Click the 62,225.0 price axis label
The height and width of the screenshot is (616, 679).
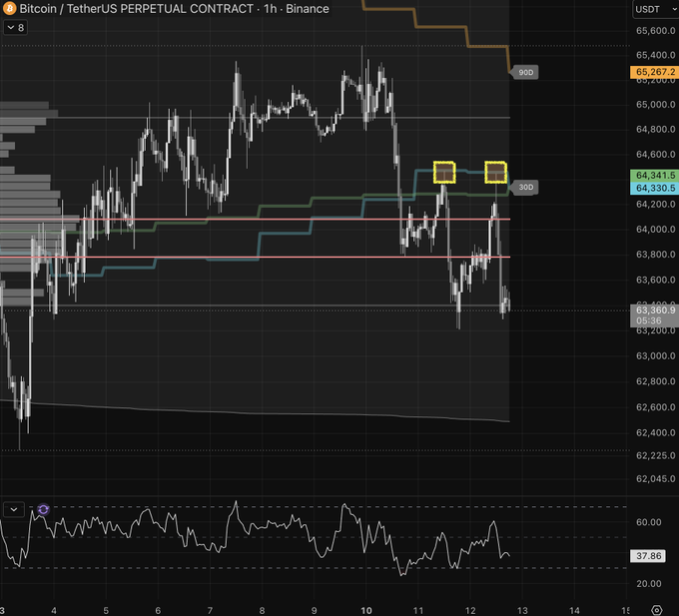coord(655,456)
